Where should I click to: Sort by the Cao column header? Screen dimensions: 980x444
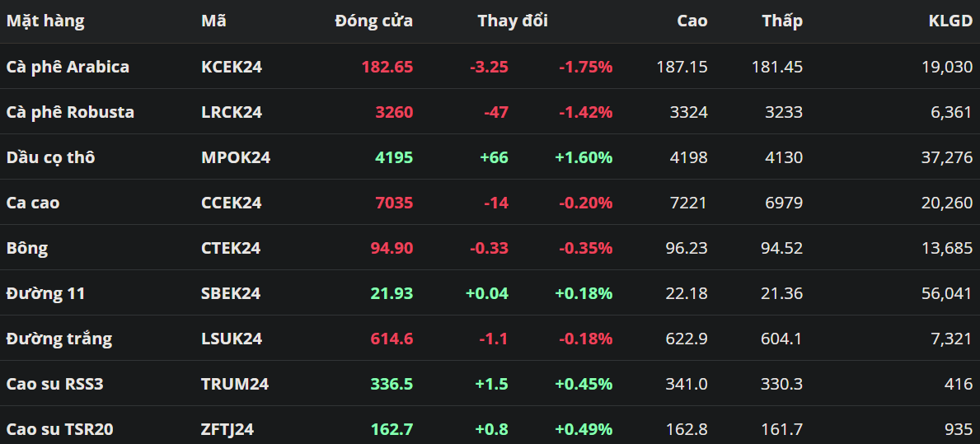pos(692,21)
